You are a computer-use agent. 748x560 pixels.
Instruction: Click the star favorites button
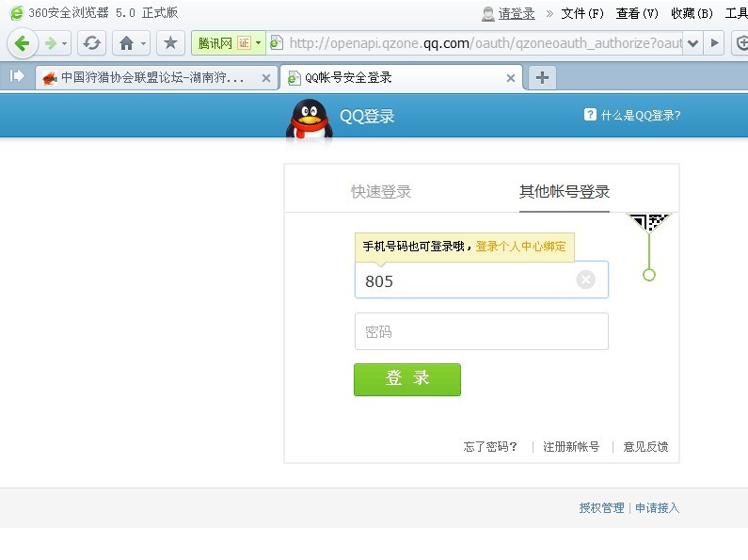point(170,43)
